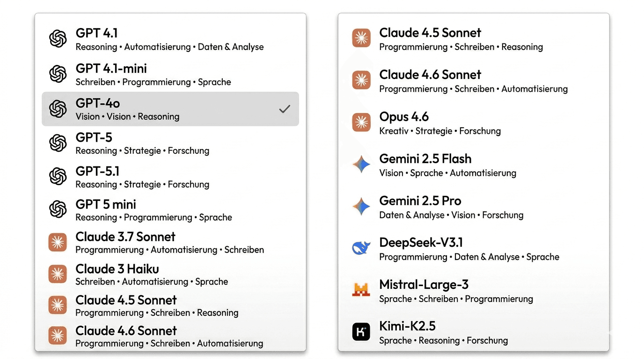Choose the GPT-5 model entry
This screenshot has width=644, height=359.
point(170,143)
